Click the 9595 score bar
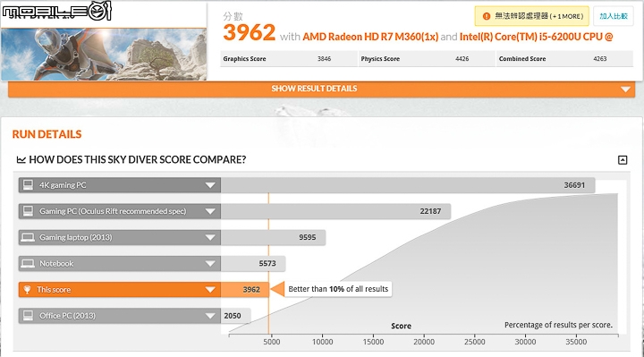Screen dimensions: 644x357 pyautogui.click(x=273, y=237)
